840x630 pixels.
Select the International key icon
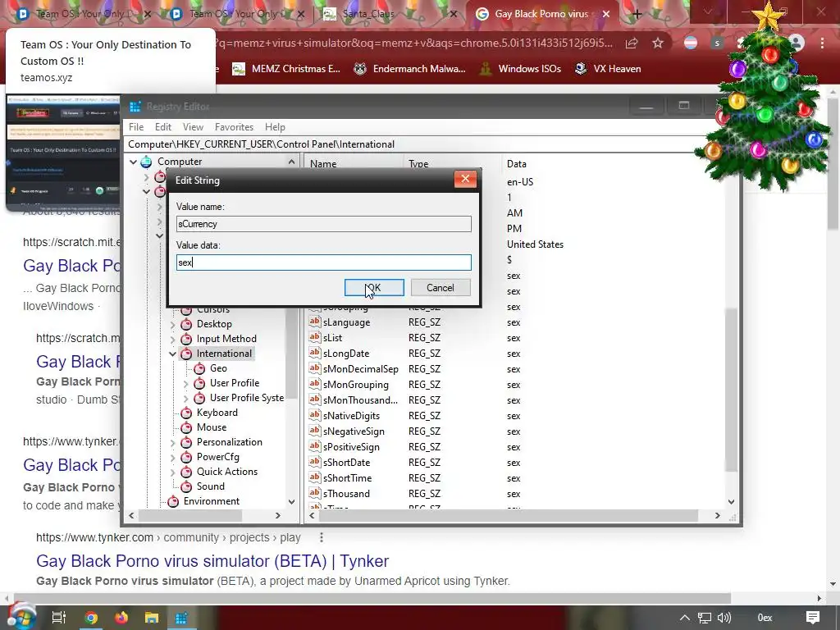[x=186, y=354]
